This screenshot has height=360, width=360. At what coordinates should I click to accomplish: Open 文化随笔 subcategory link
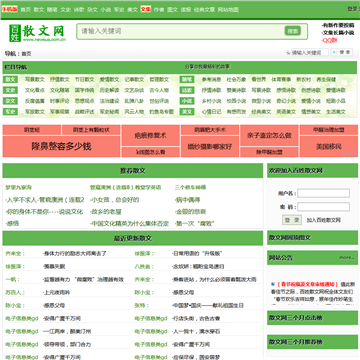[60, 90]
